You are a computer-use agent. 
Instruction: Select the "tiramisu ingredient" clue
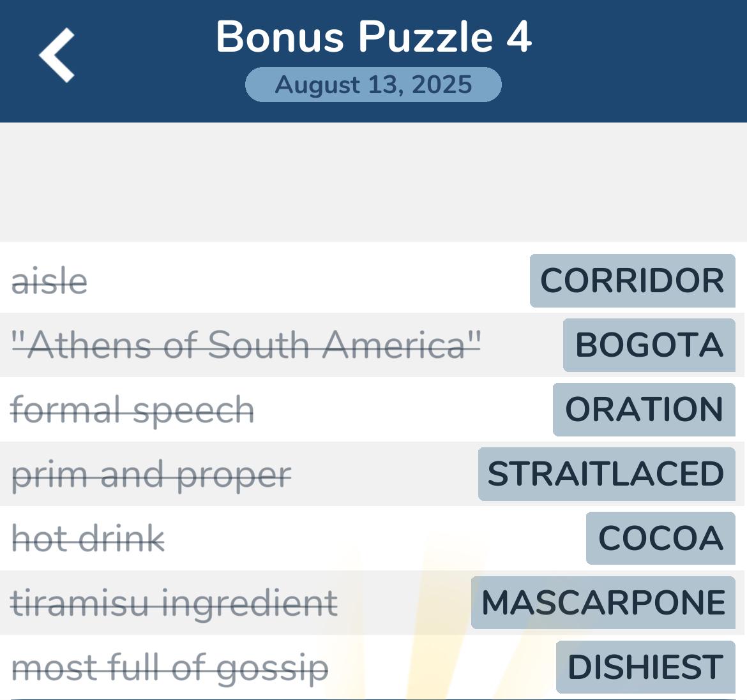(x=174, y=604)
